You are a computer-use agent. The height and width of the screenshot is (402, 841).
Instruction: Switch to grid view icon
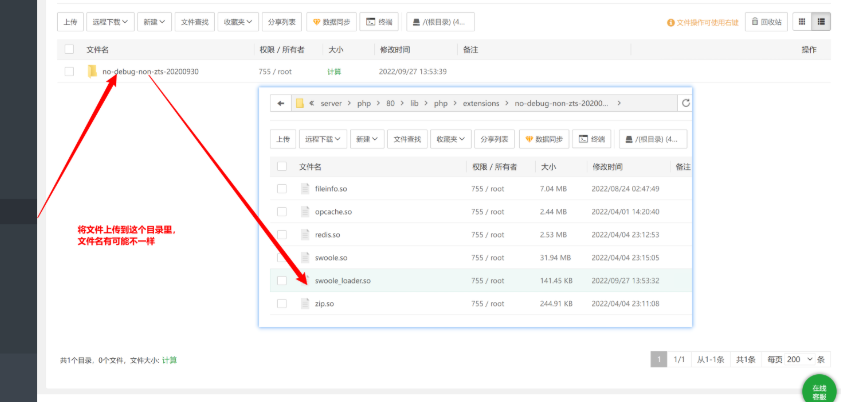point(802,22)
